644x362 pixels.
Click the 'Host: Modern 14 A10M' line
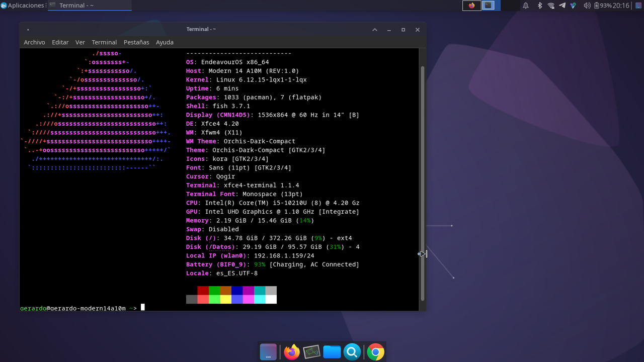point(243,71)
